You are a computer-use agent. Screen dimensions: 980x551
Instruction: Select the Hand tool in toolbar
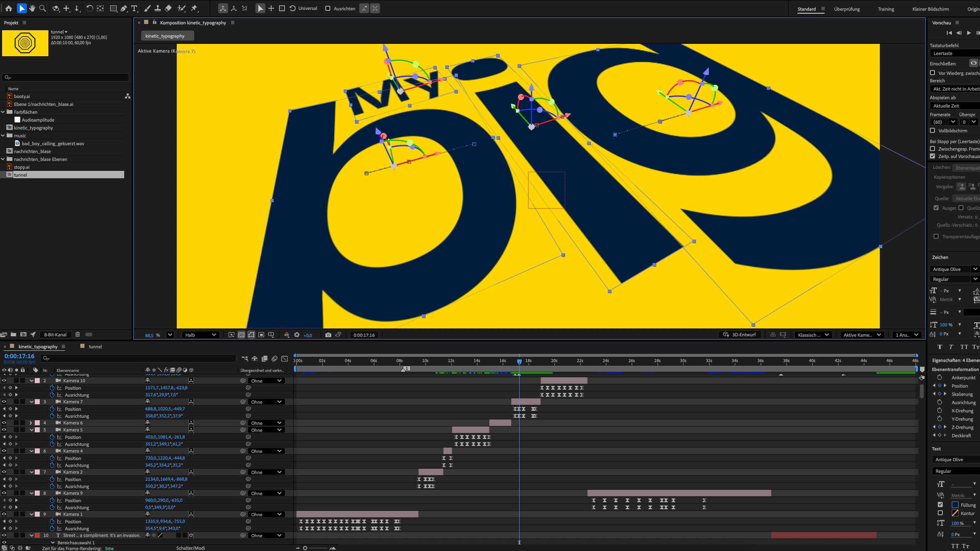click(32, 8)
